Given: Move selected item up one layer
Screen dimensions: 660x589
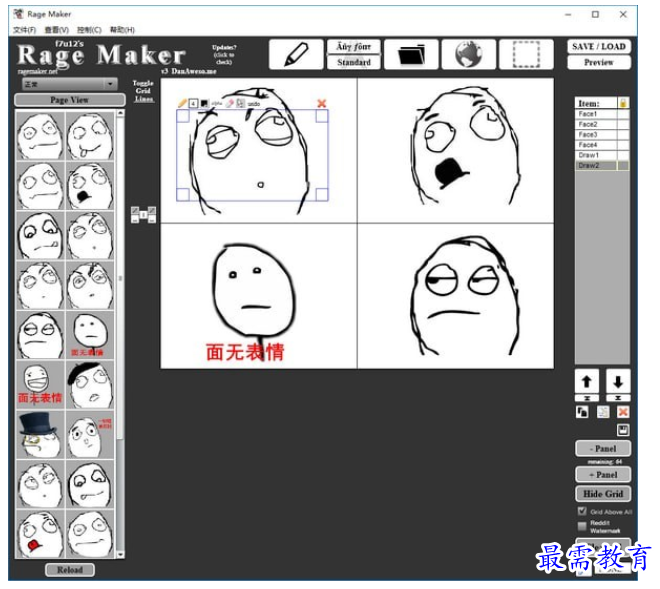Looking at the screenshot, I should click(586, 381).
